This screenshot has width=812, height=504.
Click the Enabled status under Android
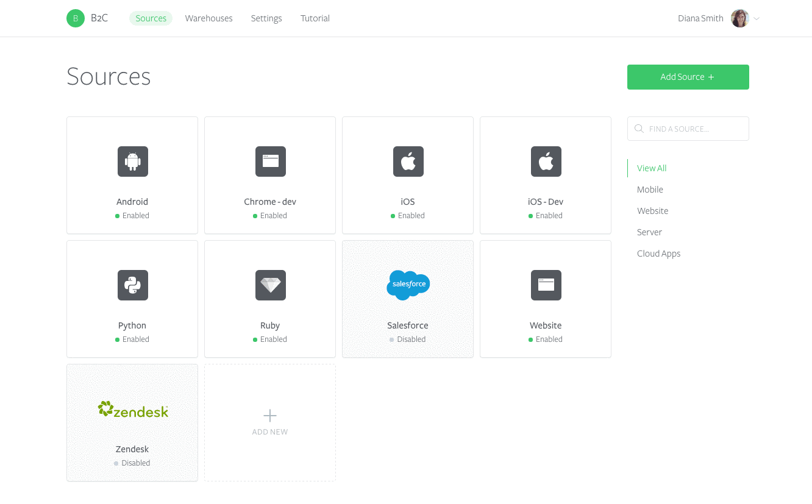(132, 216)
